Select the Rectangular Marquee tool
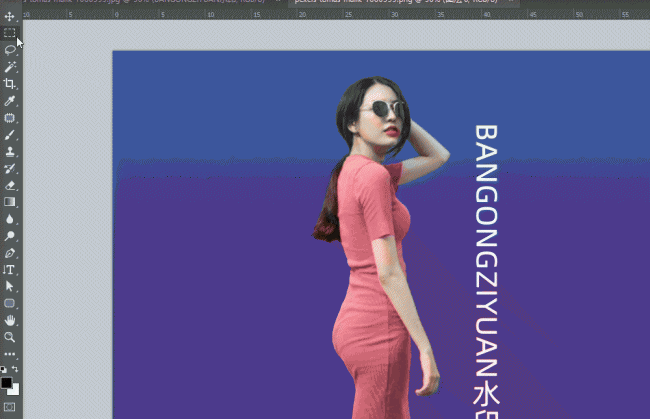 pyautogui.click(x=10, y=33)
